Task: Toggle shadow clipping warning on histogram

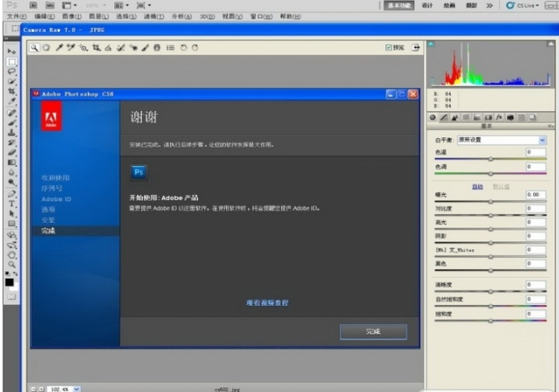Action: pyautogui.click(x=431, y=44)
